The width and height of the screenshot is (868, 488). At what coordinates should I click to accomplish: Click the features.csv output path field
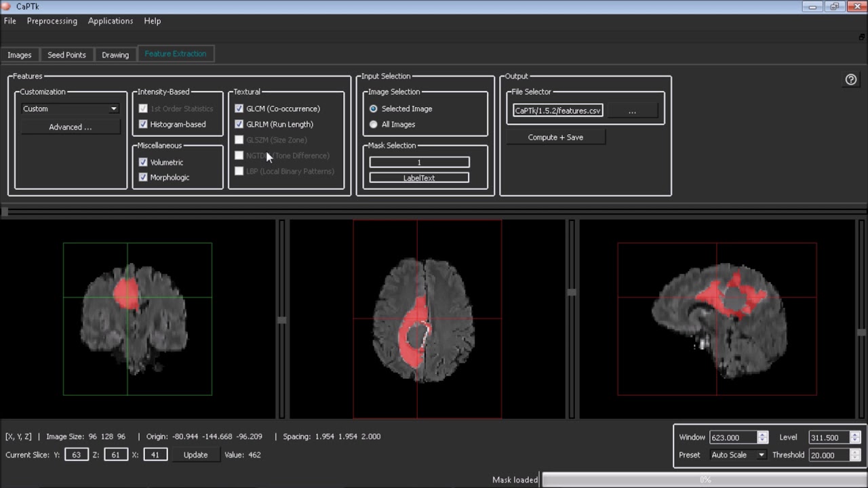point(557,110)
